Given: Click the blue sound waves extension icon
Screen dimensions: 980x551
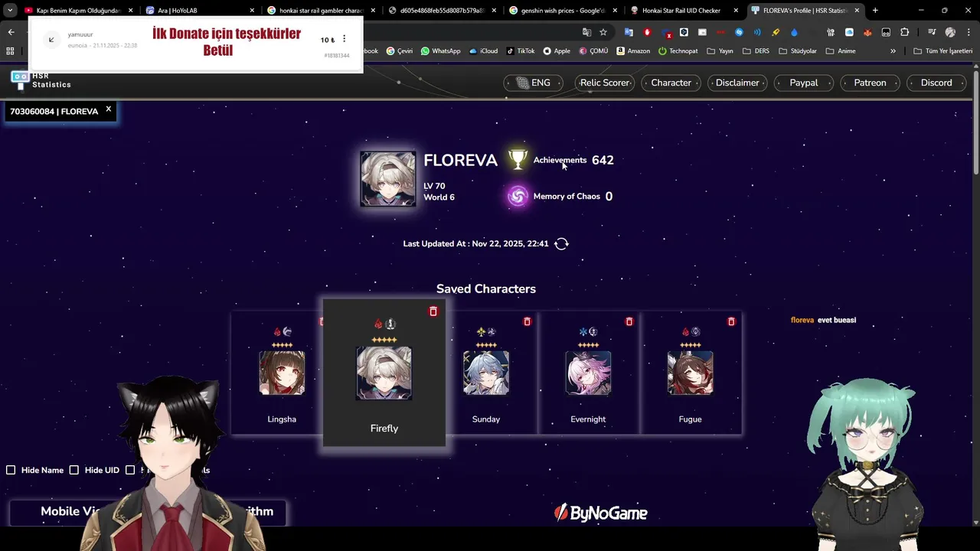Looking at the screenshot, I should point(757,32).
